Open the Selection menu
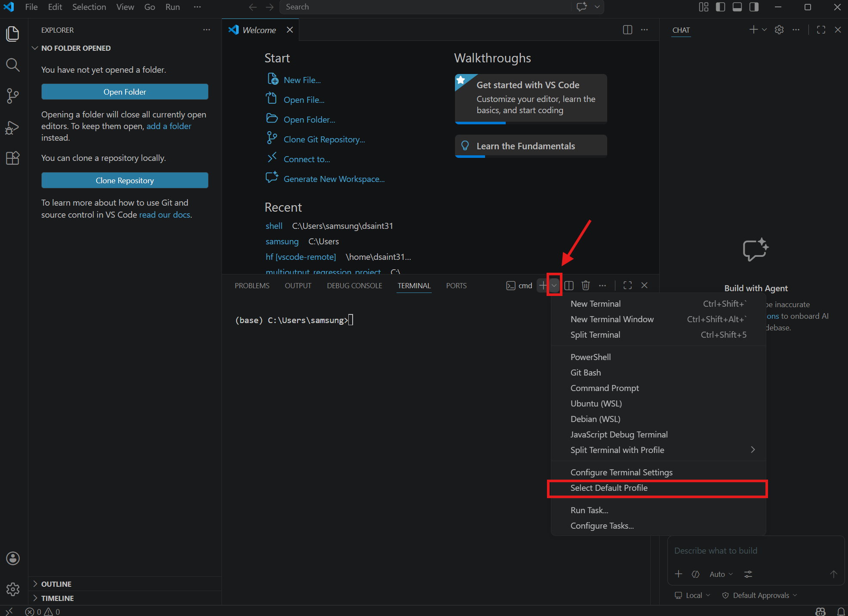This screenshot has width=848, height=616. click(89, 7)
